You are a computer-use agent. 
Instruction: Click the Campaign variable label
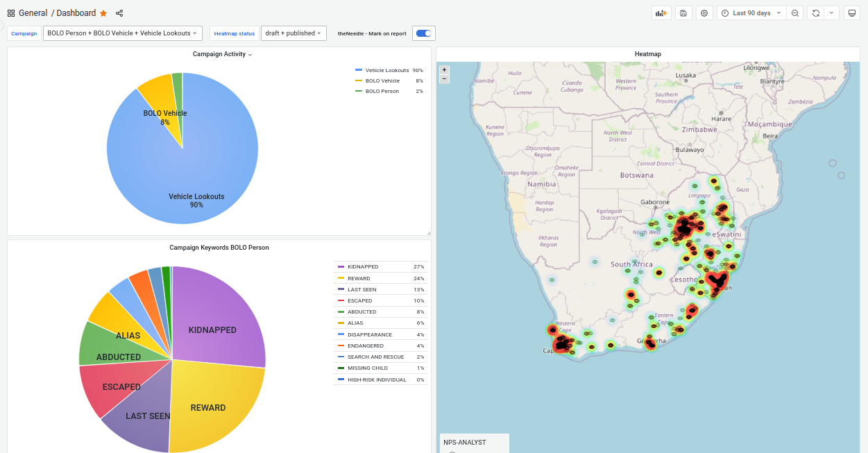pyautogui.click(x=24, y=33)
